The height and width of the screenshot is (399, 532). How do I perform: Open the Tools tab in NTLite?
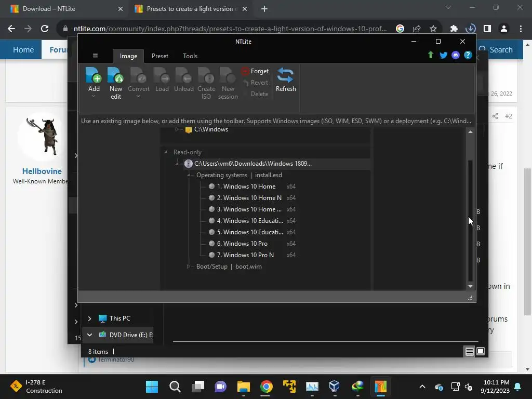point(190,56)
